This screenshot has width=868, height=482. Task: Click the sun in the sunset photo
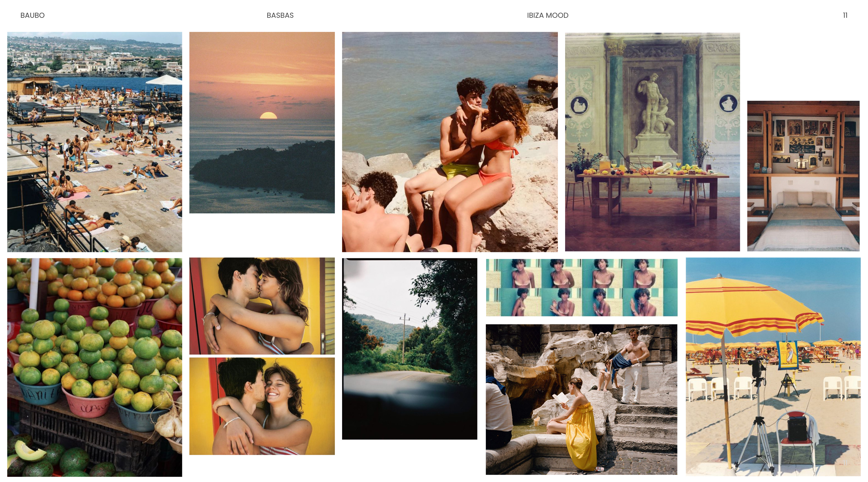point(268,116)
